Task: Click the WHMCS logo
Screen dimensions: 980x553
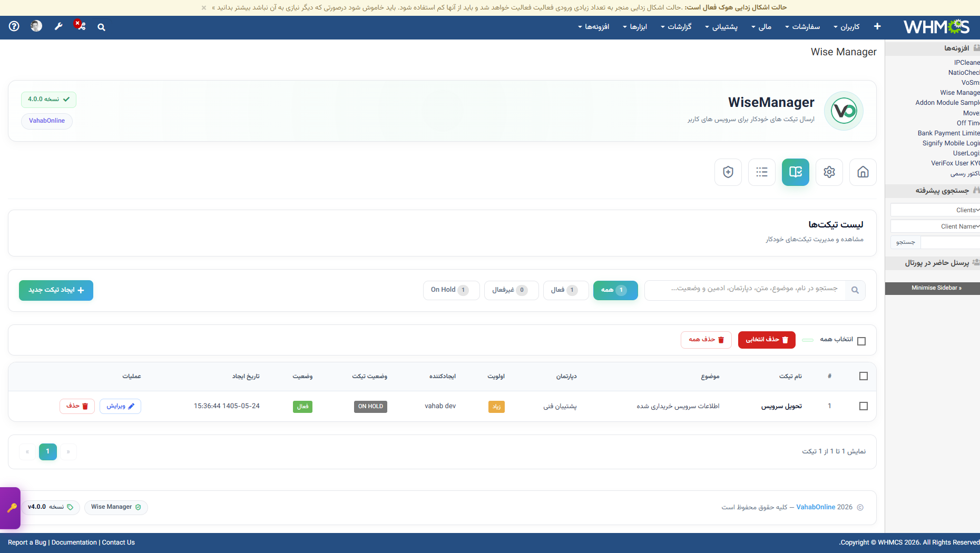Action: coord(937,27)
